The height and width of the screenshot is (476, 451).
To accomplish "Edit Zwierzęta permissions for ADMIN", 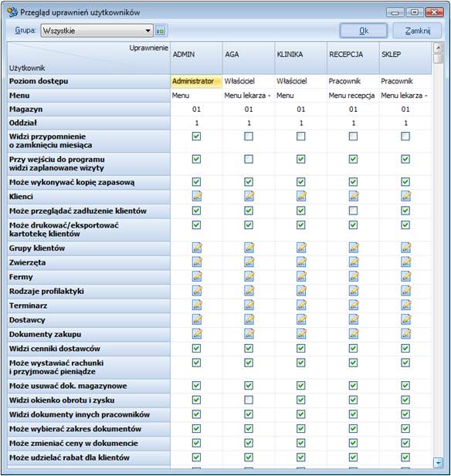I will click(x=197, y=262).
